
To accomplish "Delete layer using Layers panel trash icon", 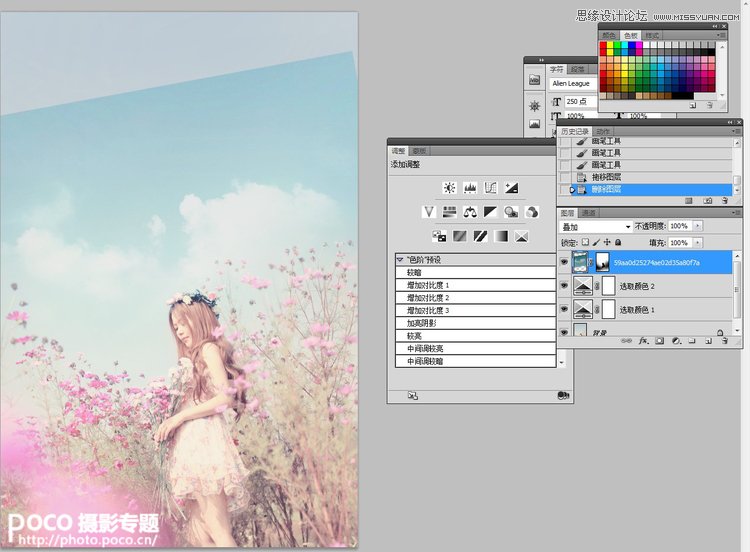I will click(725, 341).
